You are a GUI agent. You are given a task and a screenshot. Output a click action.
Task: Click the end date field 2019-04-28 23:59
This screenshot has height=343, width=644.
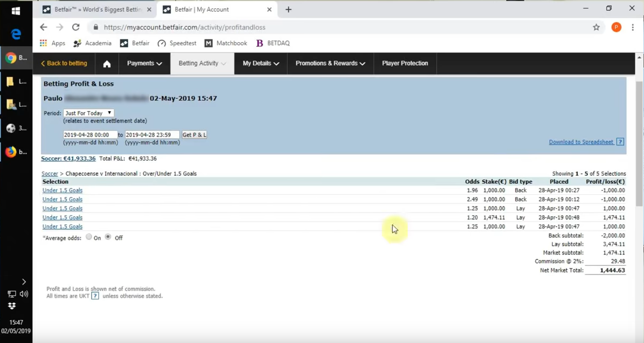pos(152,135)
